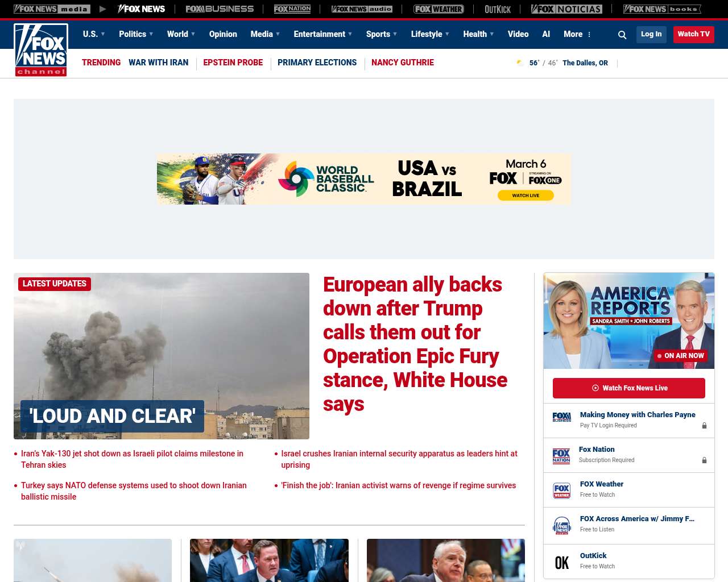Viewport: 728px width, 582px height.
Task: Click the Fox News Radio icon in sidebar
Action: tap(562, 526)
